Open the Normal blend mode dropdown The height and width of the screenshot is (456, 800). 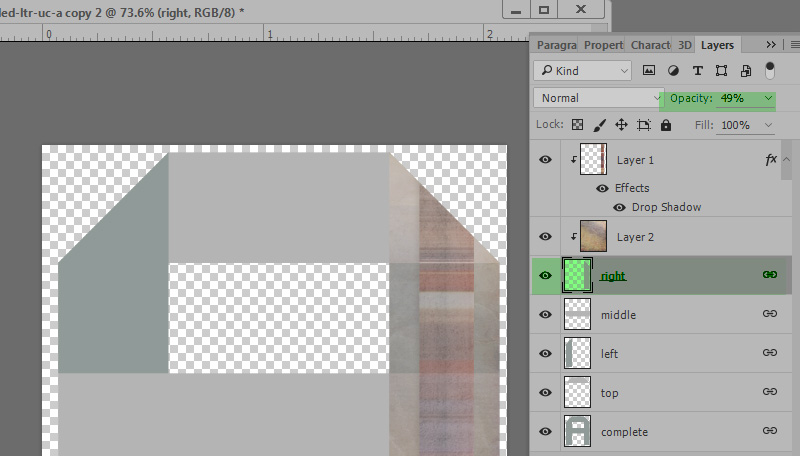(x=598, y=98)
